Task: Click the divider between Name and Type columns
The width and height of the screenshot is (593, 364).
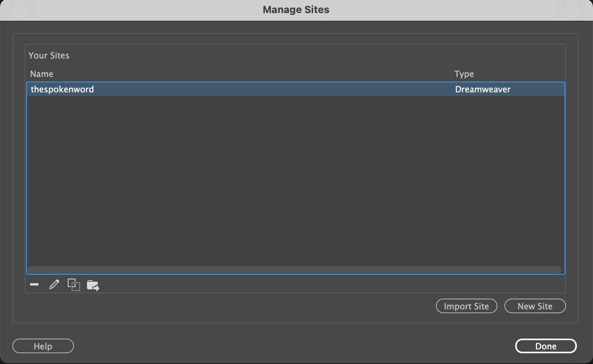Action: pyautogui.click(x=451, y=74)
